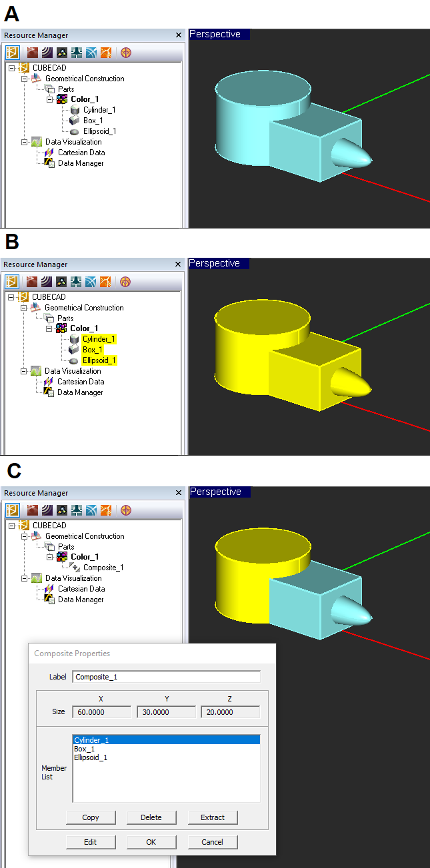This screenshot has width=430, height=868.
Task: Click the Extract button in Composite Properties
Action: pos(213,817)
